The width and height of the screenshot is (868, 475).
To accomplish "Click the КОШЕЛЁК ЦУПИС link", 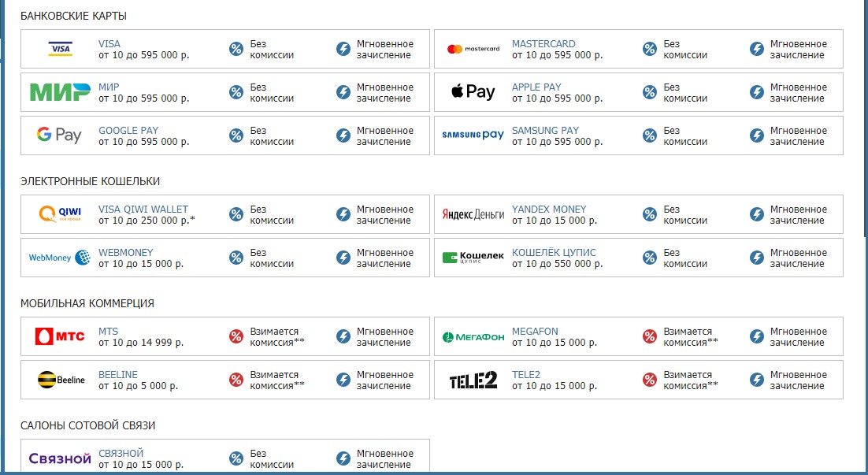I will (x=554, y=253).
